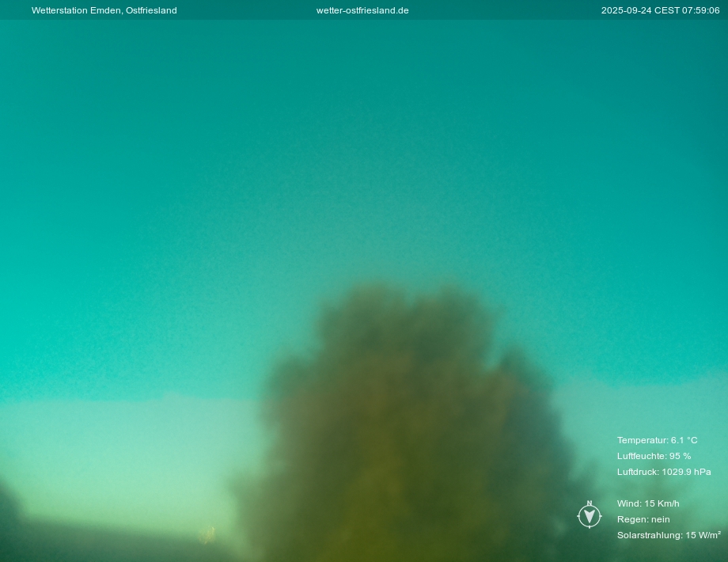Viewport: 728px width, 562px height.
Task: Click the compass arrow pointer center
Action: 590,517
